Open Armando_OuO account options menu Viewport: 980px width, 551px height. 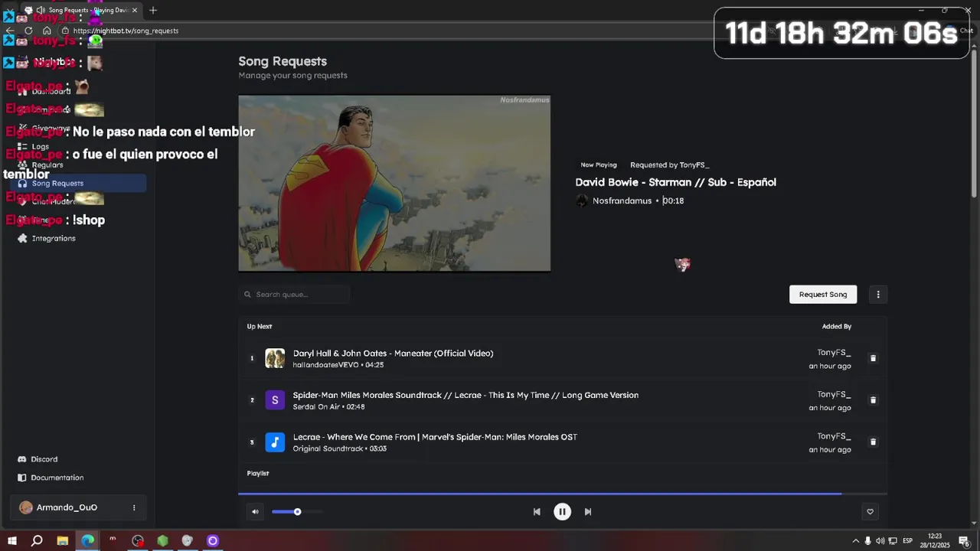coord(134,507)
